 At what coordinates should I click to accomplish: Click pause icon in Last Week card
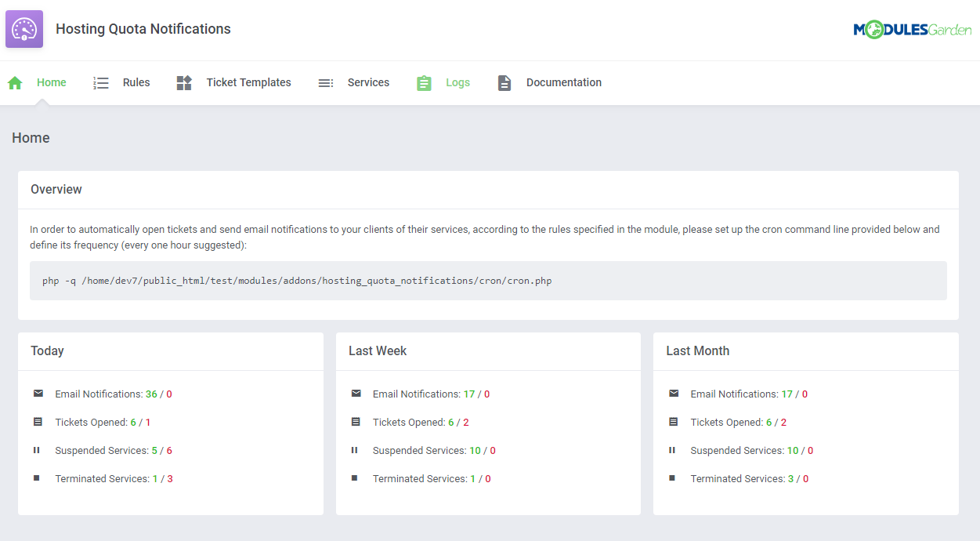click(354, 450)
